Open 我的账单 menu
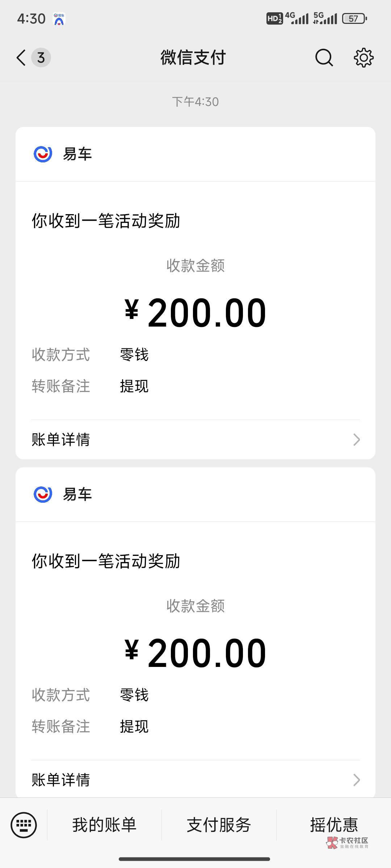The height and width of the screenshot is (868, 391). tap(104, 825)
